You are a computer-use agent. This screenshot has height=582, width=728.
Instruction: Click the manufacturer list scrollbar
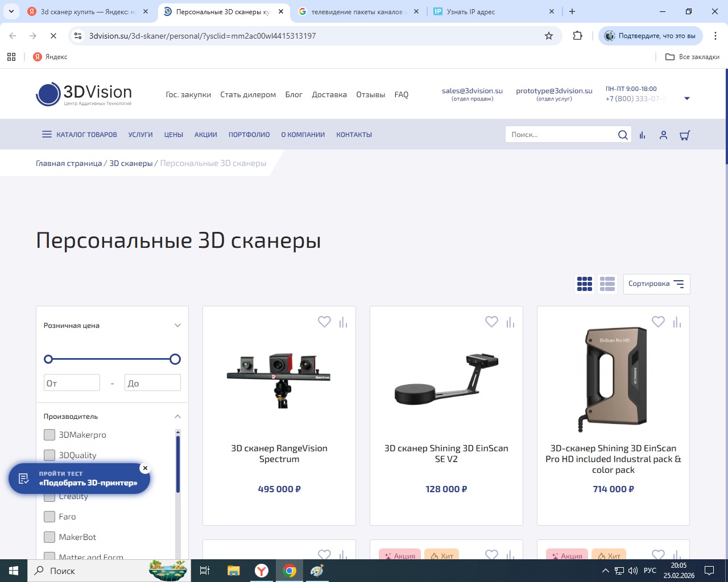pyautogui.click(x=178, y=464)
